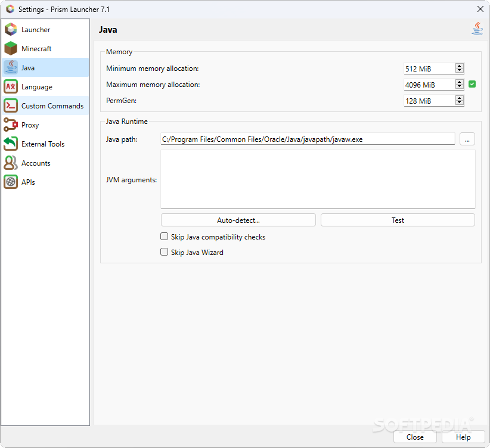This screenshot has width=490, height=448.
Task: Decrease PermGen memory value
Action: pos(460,103)
